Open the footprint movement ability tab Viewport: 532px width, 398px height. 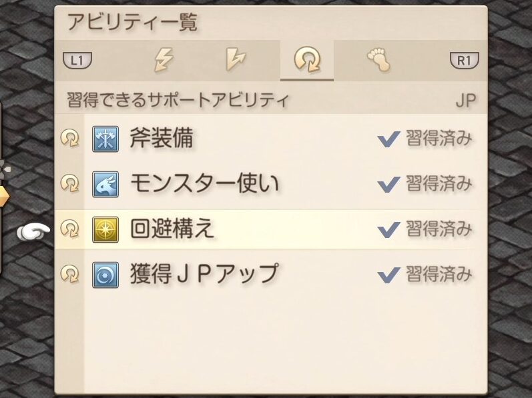click(x=378, y=61)
